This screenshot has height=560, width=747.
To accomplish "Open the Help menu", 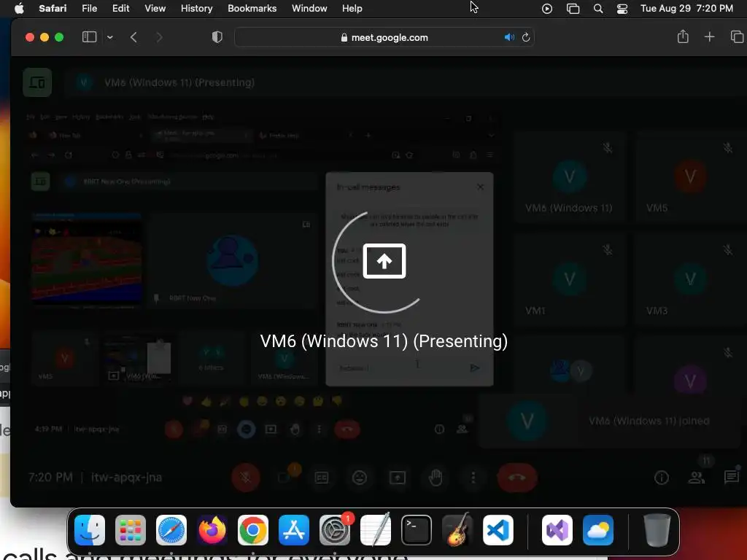I will pyautogui.click(x=352, y=8).
